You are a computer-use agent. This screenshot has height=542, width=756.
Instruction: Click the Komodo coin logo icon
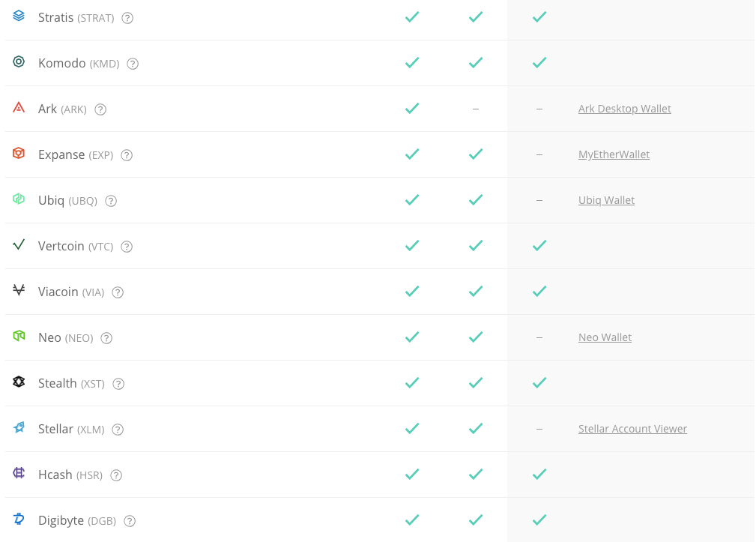(x=19, y=62)
